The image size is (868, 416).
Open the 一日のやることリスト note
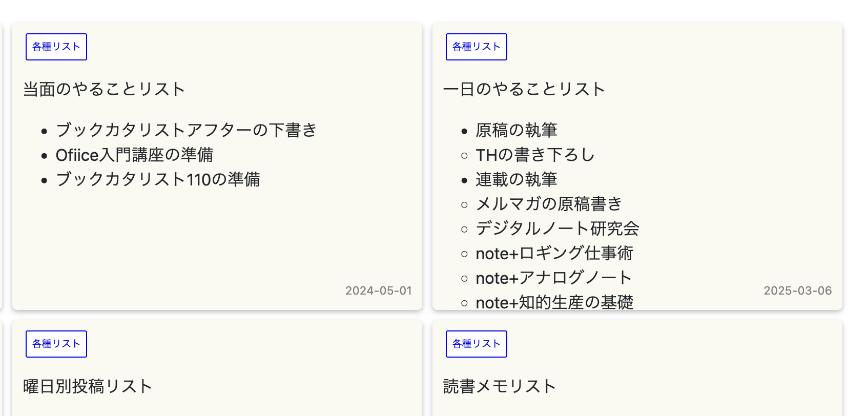[524, 89]
